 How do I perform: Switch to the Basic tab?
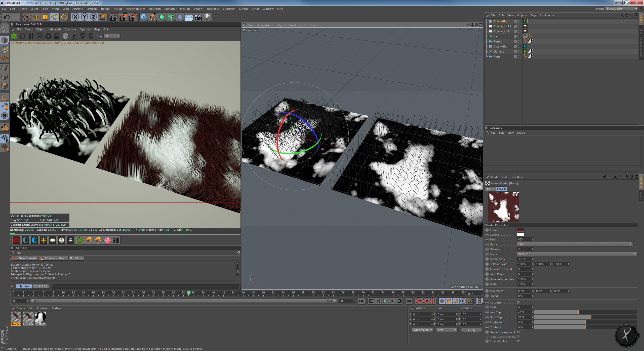(490, 189)
